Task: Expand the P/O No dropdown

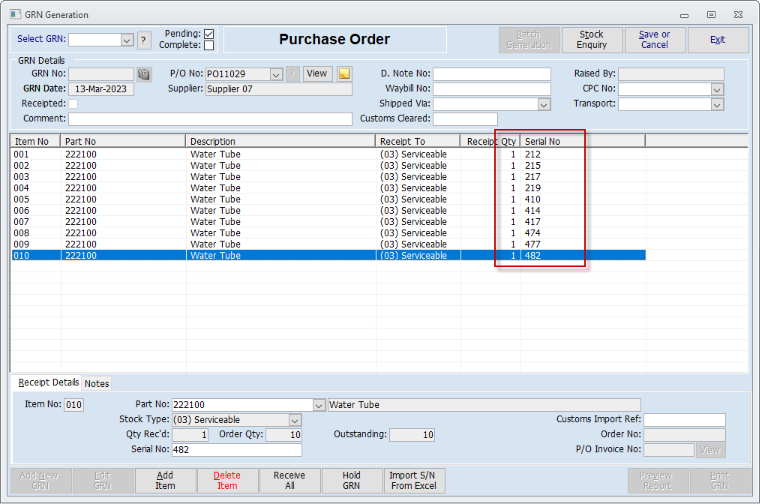Action: (276, 74)
